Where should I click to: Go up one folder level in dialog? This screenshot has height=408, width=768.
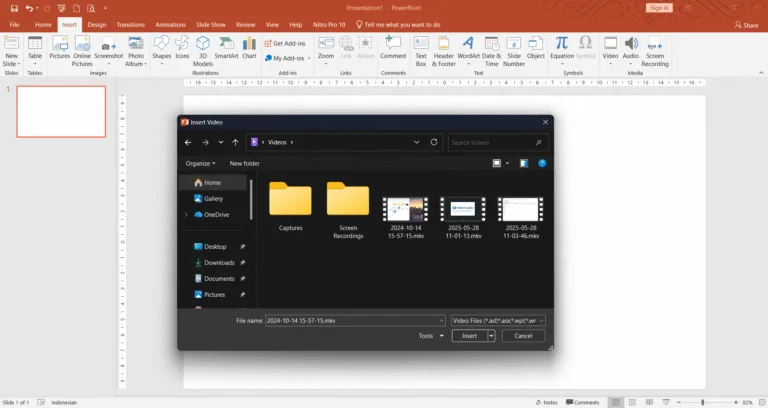coord(235,142)
